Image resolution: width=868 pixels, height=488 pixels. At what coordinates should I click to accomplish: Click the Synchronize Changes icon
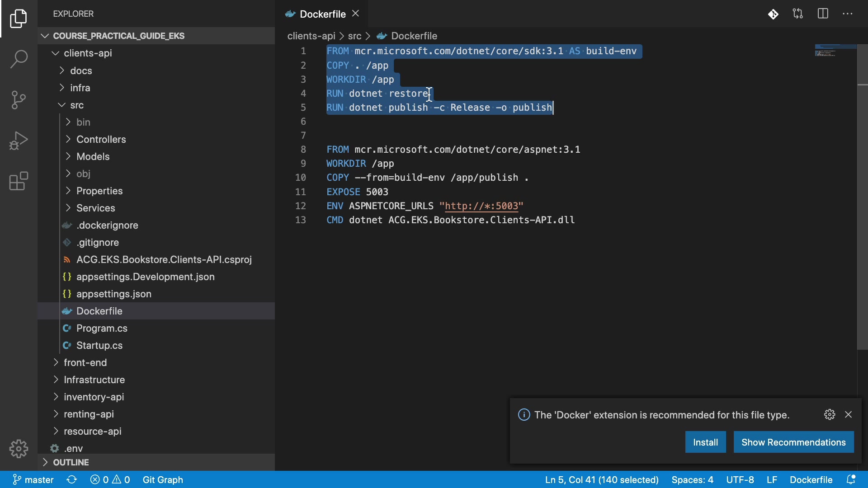pos(72,479)
